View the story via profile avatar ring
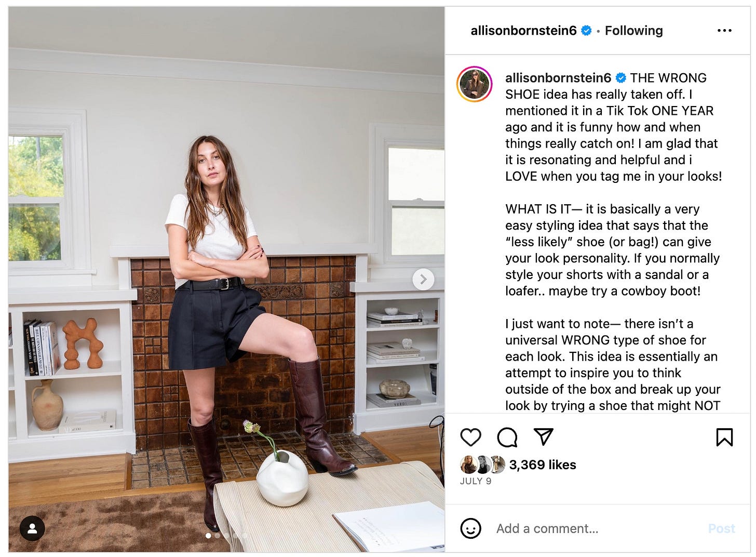The height and width of the screenshot is (557, 756). [474, 84]
